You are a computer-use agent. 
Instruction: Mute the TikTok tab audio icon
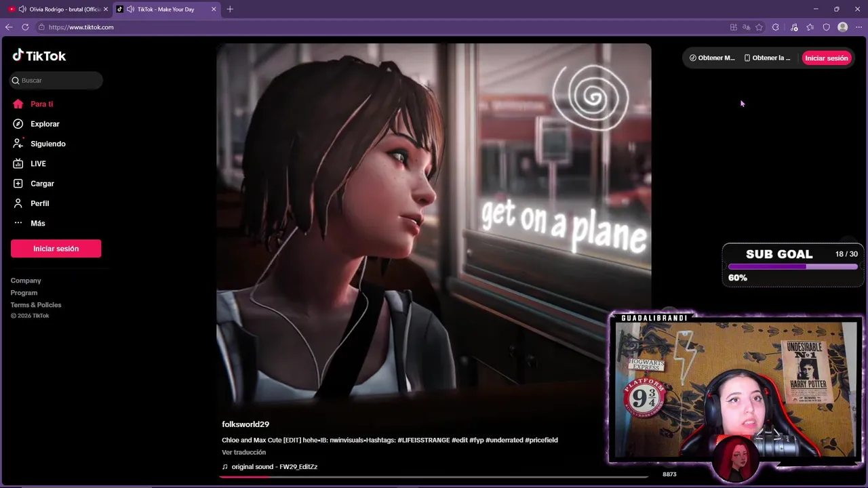coord(130,9)
